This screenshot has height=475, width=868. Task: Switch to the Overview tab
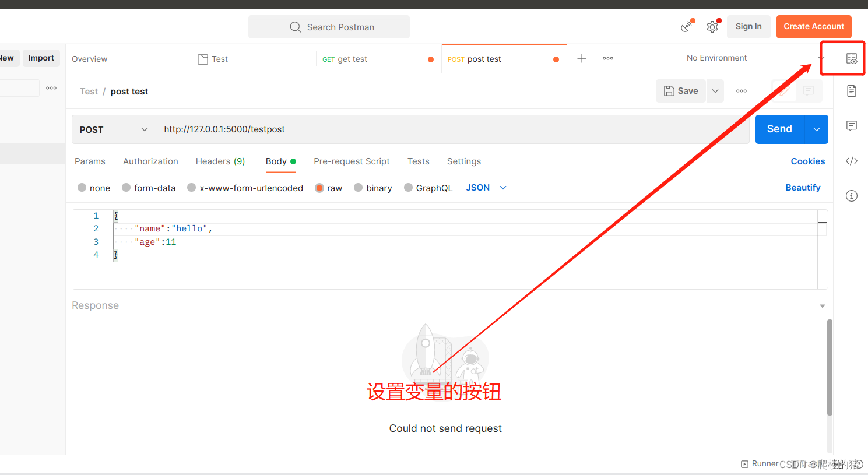click(90, 59)
